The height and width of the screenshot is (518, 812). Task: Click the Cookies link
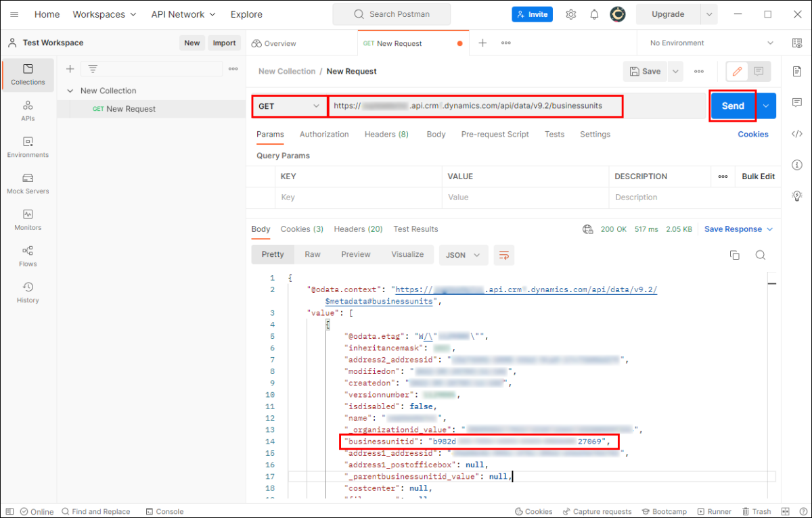pyautogui.click(x=753, y=134)
